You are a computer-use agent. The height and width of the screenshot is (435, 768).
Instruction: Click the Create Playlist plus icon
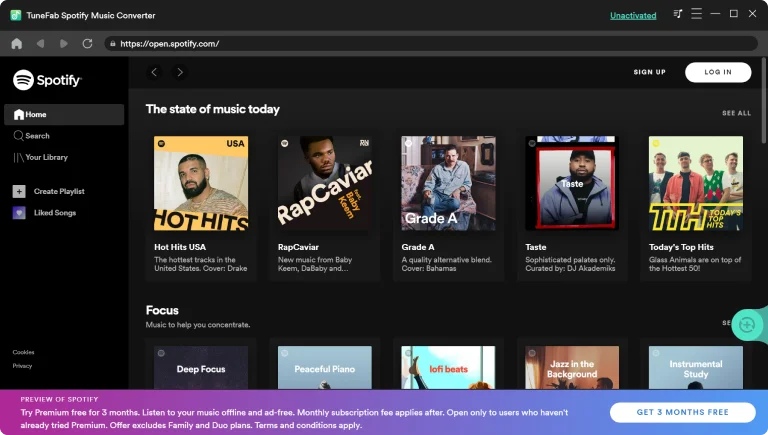click(19, 191)
